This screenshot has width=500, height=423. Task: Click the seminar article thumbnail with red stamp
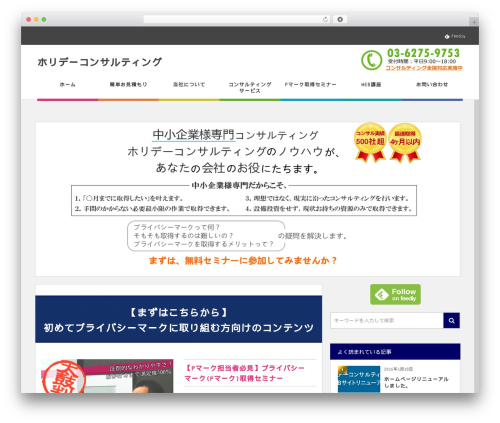(x=107, y=376)
